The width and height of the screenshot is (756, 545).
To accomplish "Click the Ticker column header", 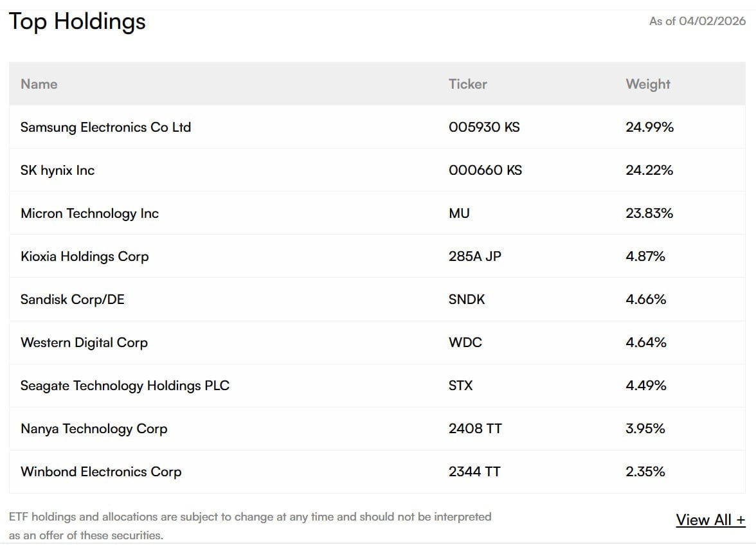I will pos(467,84).
